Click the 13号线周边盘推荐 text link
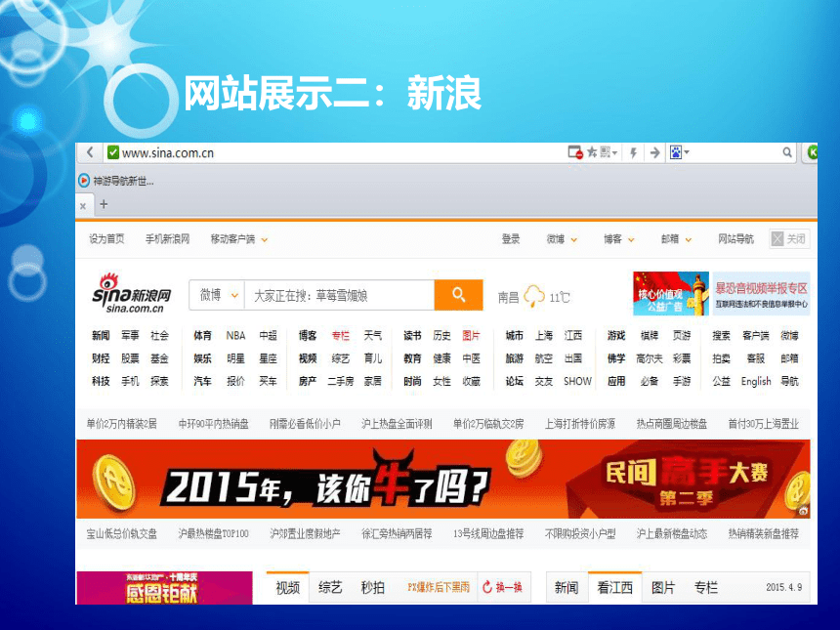The height and width of the screenshot is (630, 840). pyautogui.click(x=488, y=533)
